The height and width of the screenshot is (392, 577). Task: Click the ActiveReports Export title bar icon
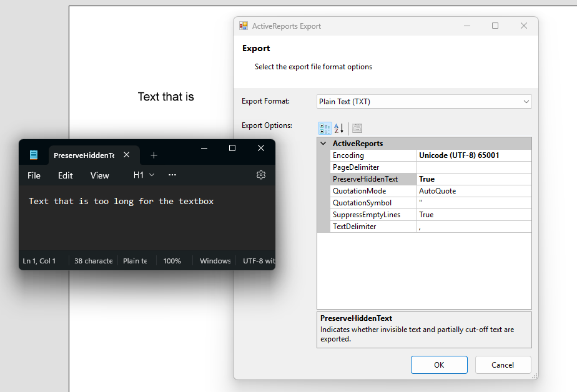[x=243, y=26]
